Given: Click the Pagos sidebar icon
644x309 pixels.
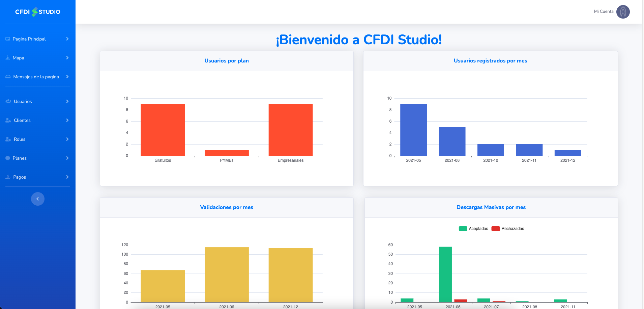Looking at the screenshot, I should [x=8, y=177].
